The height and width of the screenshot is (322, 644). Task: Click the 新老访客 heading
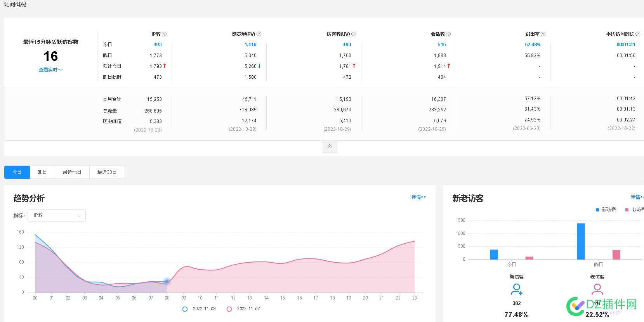[x=468, y=198]
